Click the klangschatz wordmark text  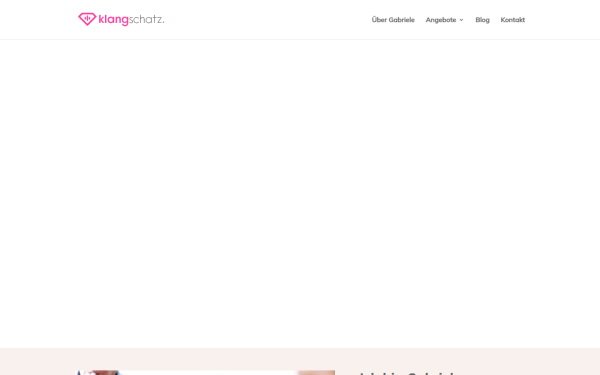pyautogui.click(x=131, y=20)
